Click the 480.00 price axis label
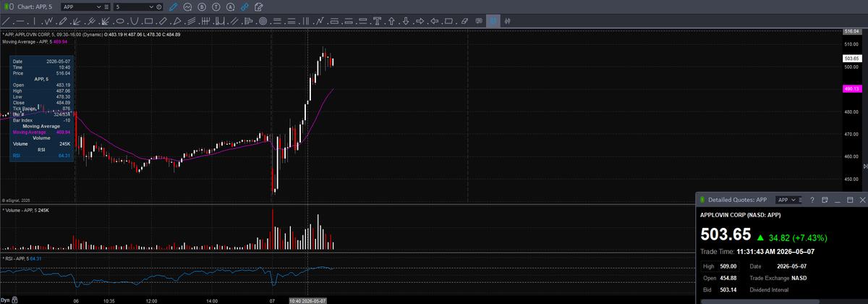Screen dimensions: 868x304 tap(851, 111)
